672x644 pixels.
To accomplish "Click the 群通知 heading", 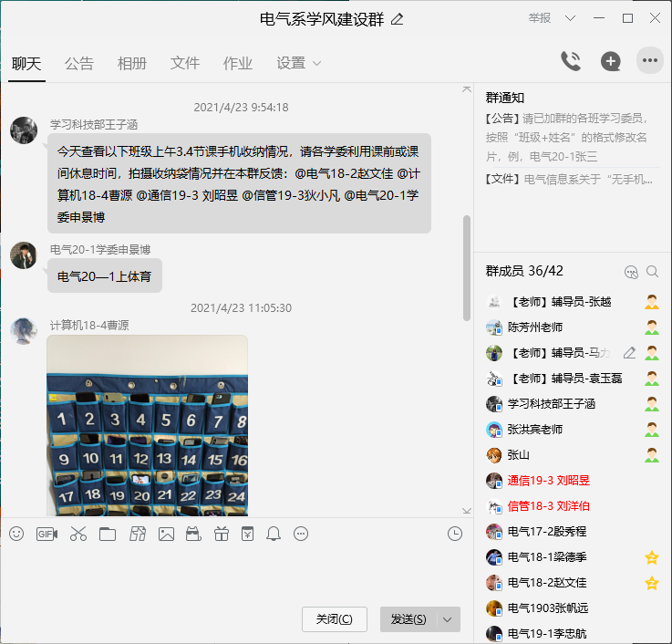I will [504, 98].
